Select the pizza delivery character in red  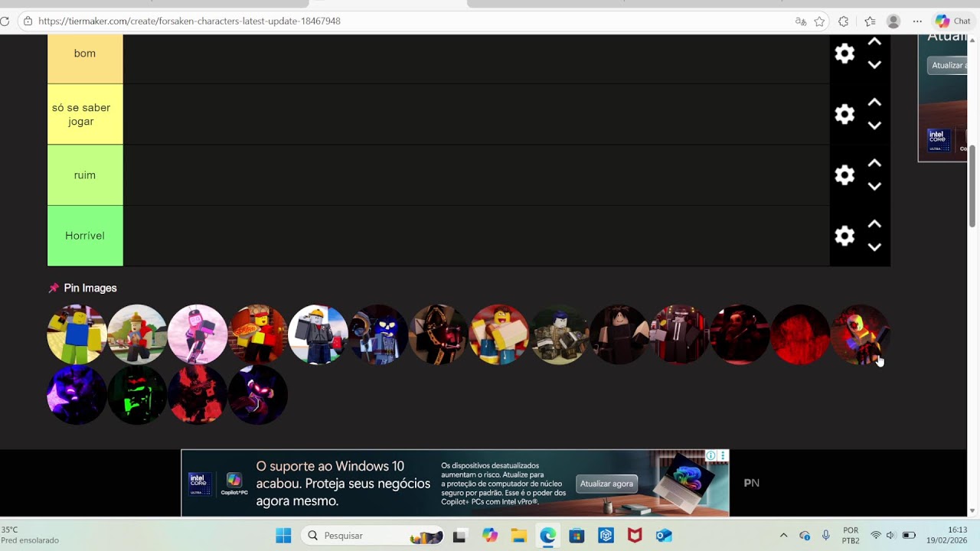[x=258, y=334]
